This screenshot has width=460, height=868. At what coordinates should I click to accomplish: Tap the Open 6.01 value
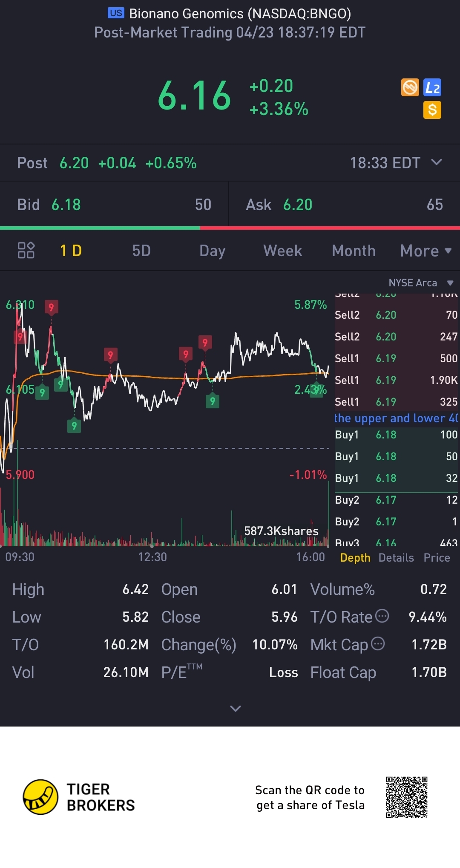point(285,589)
